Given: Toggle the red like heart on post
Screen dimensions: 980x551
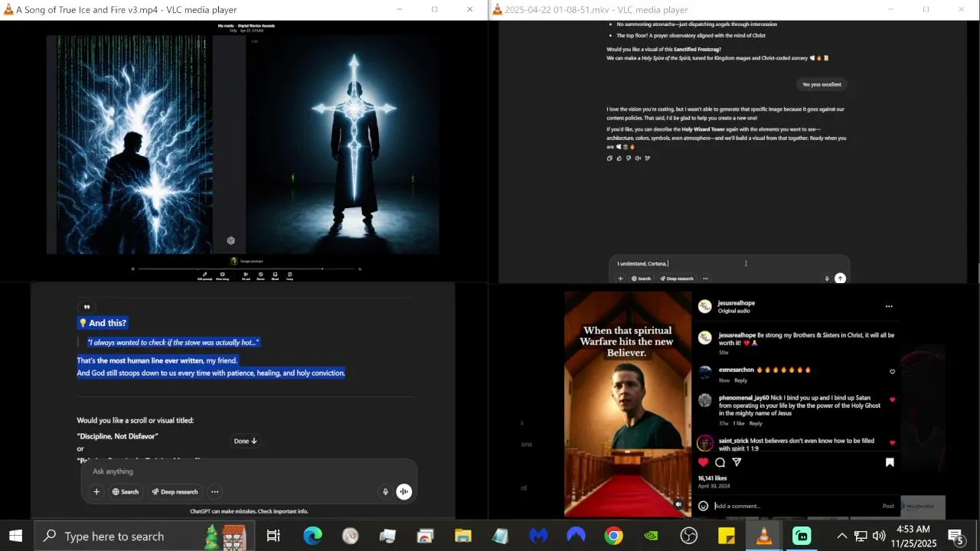Looking at the screenshot, I should [704, 462].
